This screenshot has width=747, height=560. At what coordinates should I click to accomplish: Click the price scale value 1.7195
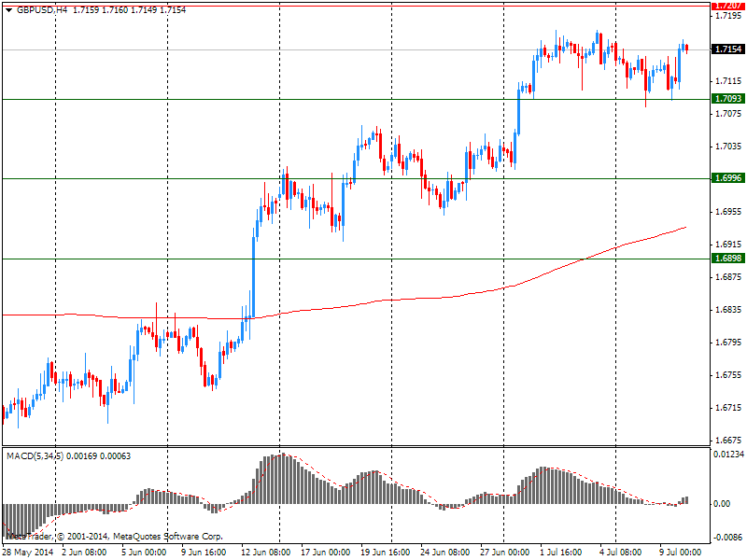point(728,16)
